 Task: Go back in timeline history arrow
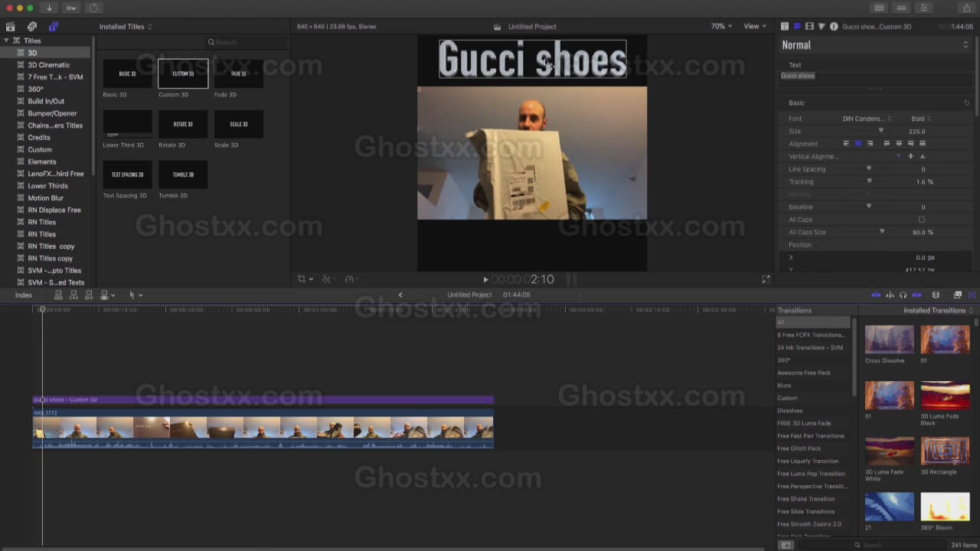click(x=400, y=295)
